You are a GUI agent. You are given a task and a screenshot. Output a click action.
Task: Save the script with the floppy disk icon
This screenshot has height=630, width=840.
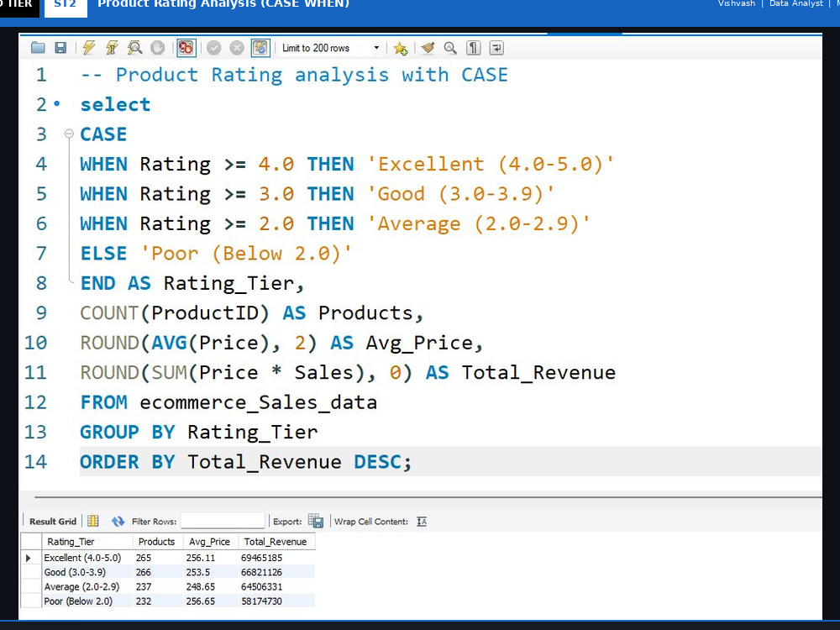coord(60,48)
